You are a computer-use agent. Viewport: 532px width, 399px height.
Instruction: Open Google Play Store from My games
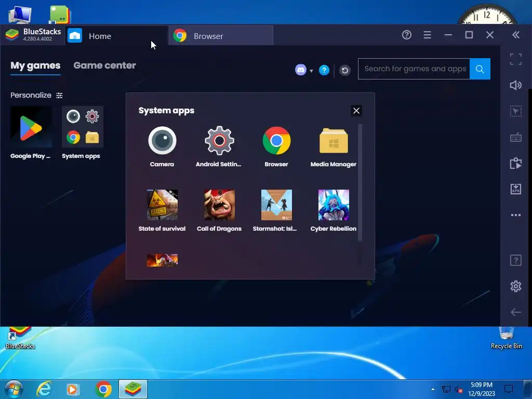(x=31, y=127)
